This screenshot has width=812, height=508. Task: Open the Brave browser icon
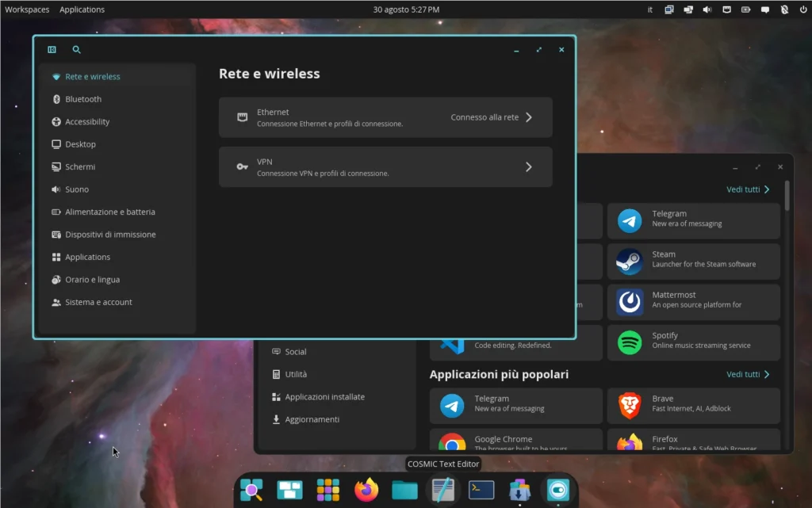630,406
